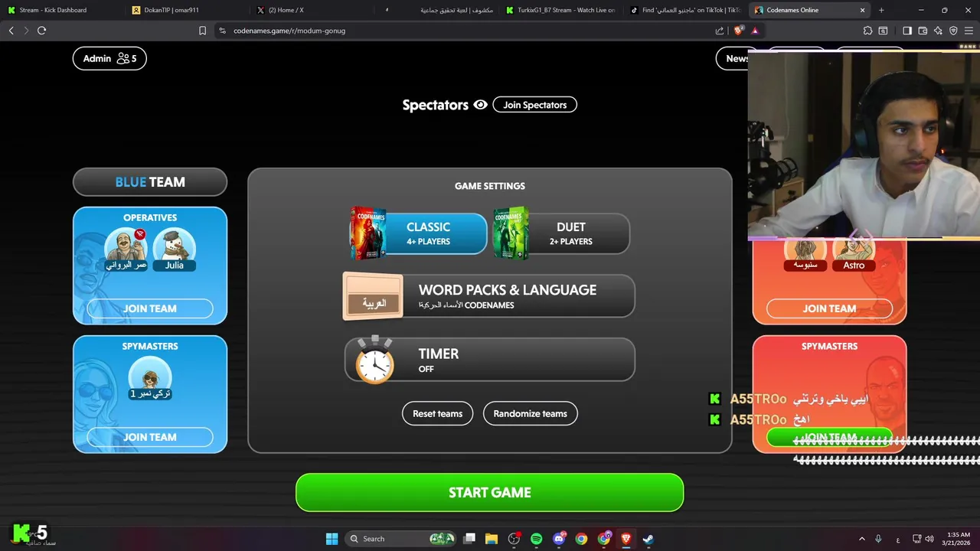Click Join Spectators button
The image size is (980, 551).
[534, 105]
